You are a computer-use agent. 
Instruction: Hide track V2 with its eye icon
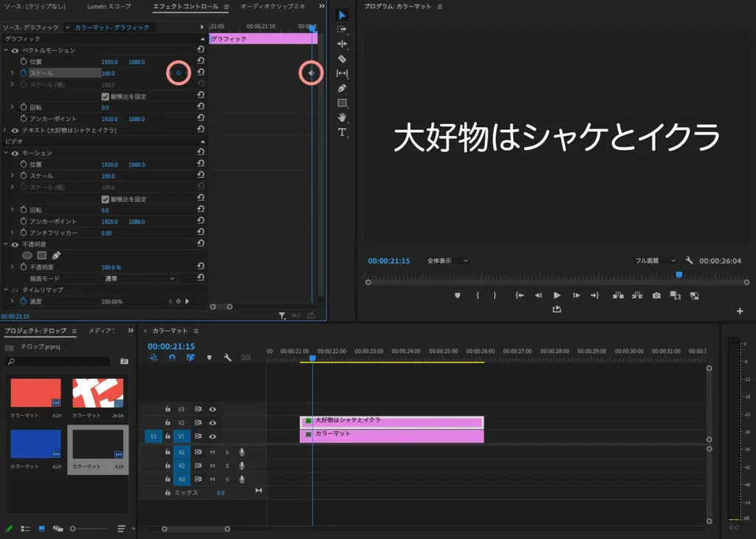pyautogui.click(x=213, y=422)
